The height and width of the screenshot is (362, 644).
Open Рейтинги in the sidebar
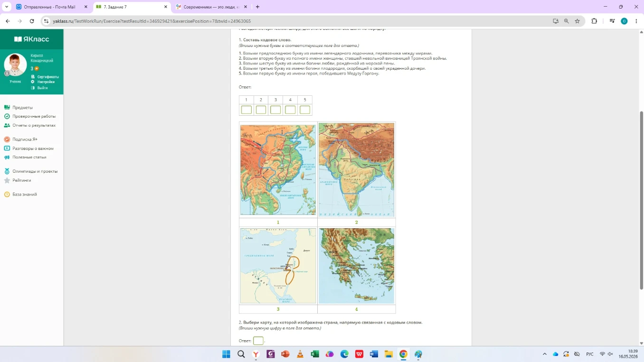(x=21, y=180)
